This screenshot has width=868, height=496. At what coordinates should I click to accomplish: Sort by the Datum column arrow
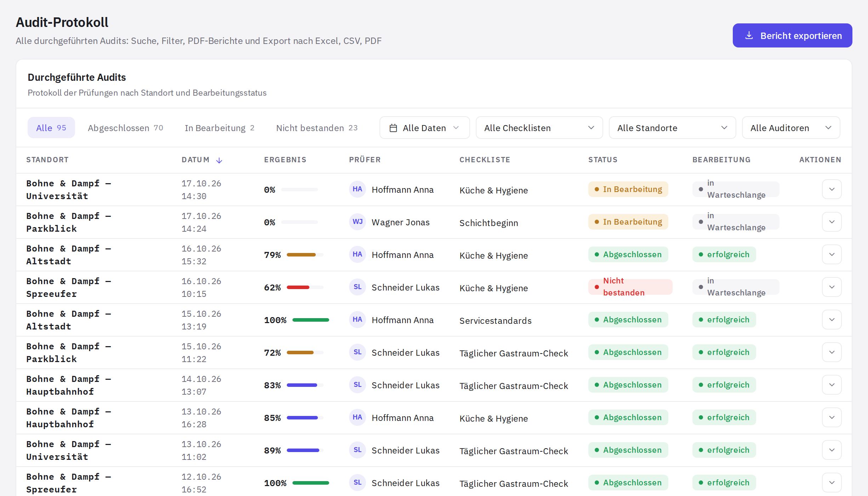[x=219, y=160]
